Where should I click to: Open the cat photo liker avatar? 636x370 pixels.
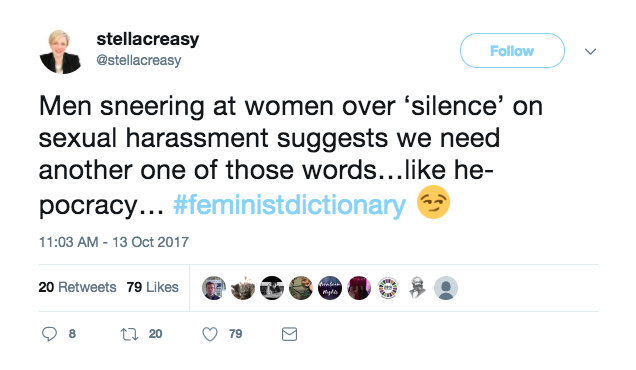(243, 288)
